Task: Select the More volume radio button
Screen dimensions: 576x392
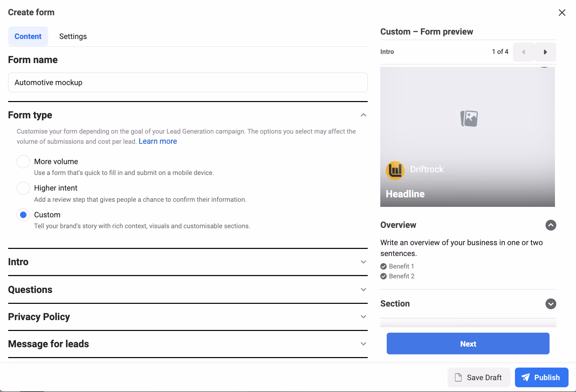Action: click(23, 161)
